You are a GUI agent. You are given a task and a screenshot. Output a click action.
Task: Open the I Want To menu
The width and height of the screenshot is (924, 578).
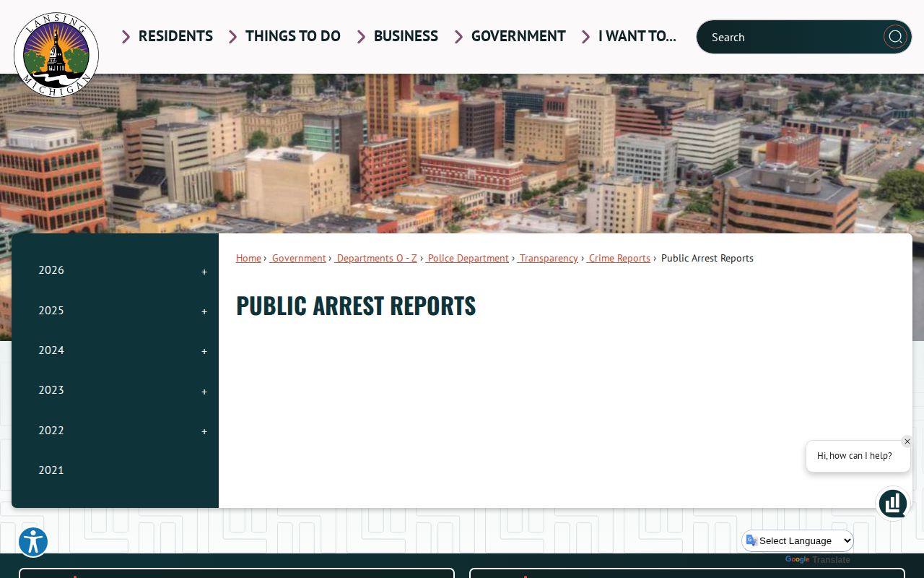point(637,36)
